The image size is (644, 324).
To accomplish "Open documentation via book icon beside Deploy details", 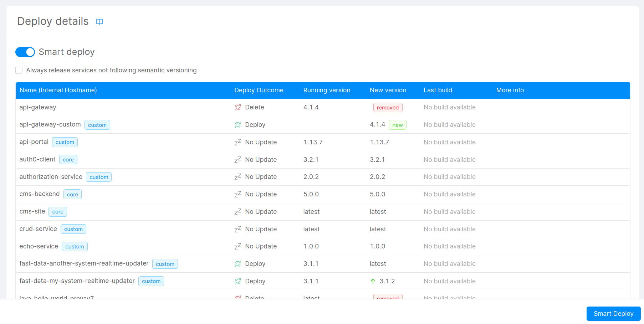I will pos(99,22).
